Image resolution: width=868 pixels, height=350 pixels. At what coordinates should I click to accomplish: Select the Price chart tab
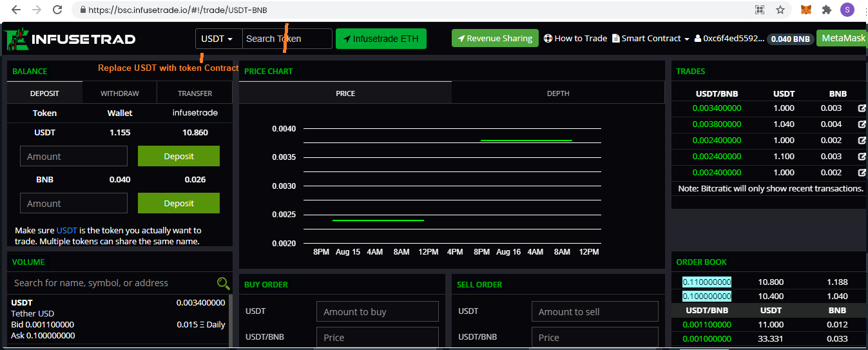(x=345, y=93)
